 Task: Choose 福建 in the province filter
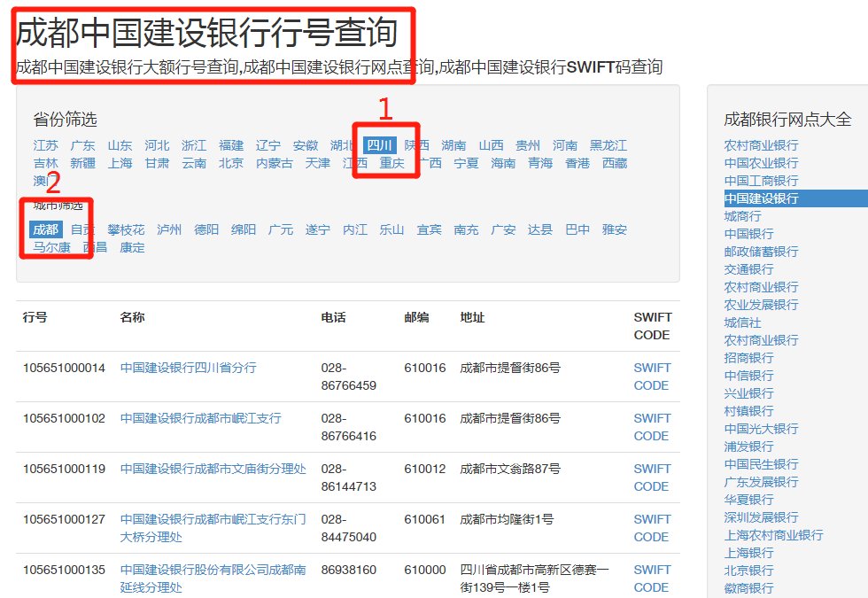pyautogui.click(x=231, y=145)
